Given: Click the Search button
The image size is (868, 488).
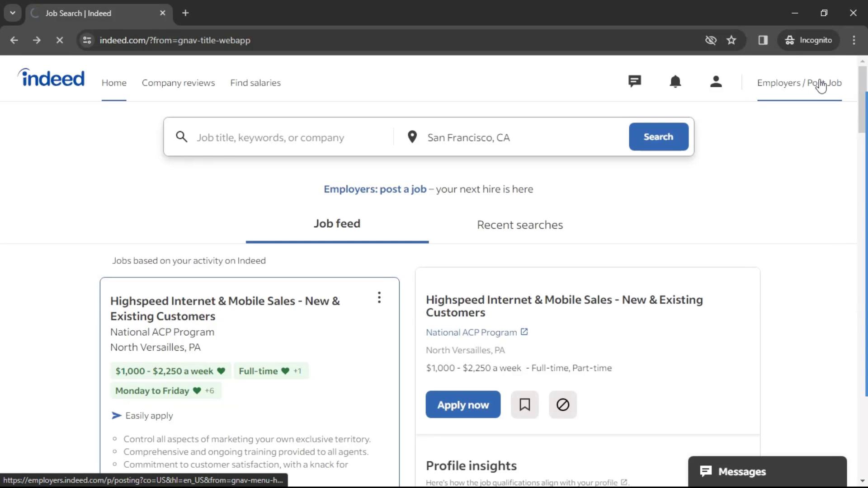Looking at the screenshot, I should pos(659,136).
